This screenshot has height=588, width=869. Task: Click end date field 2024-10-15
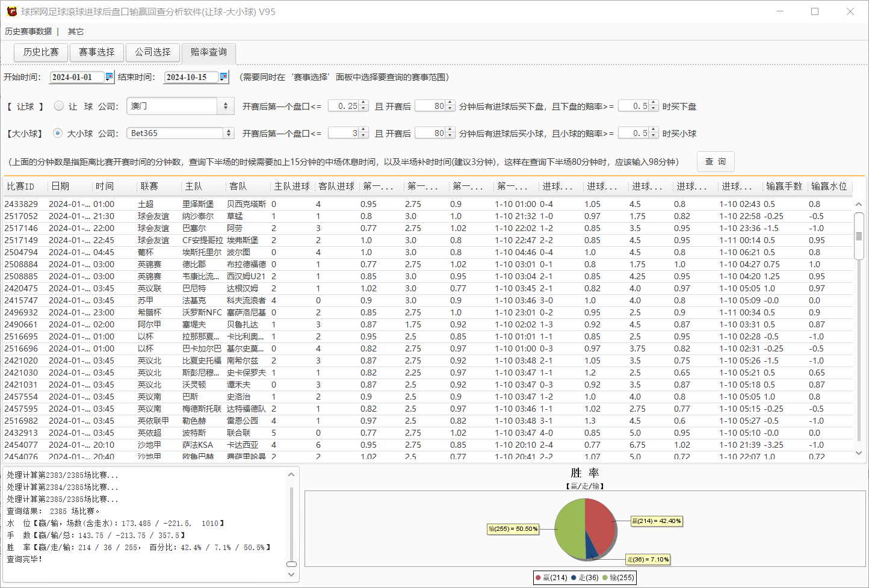tap(191, 77)
